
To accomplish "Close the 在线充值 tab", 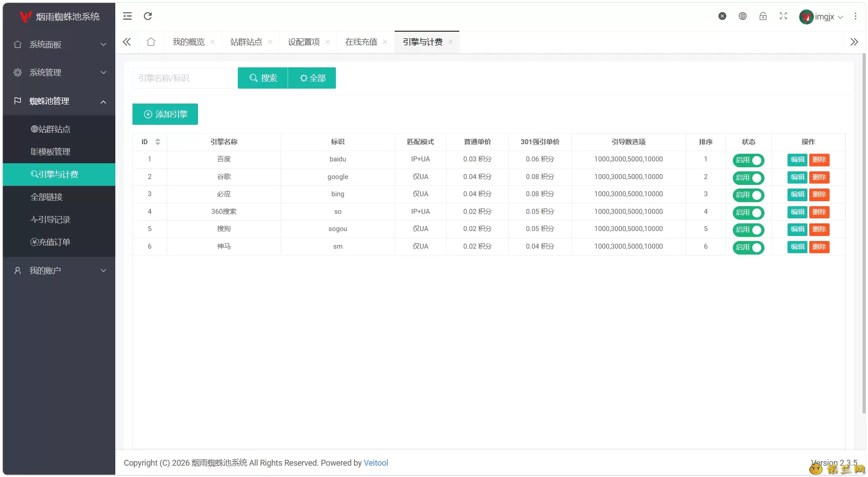I will coord(385,42).
